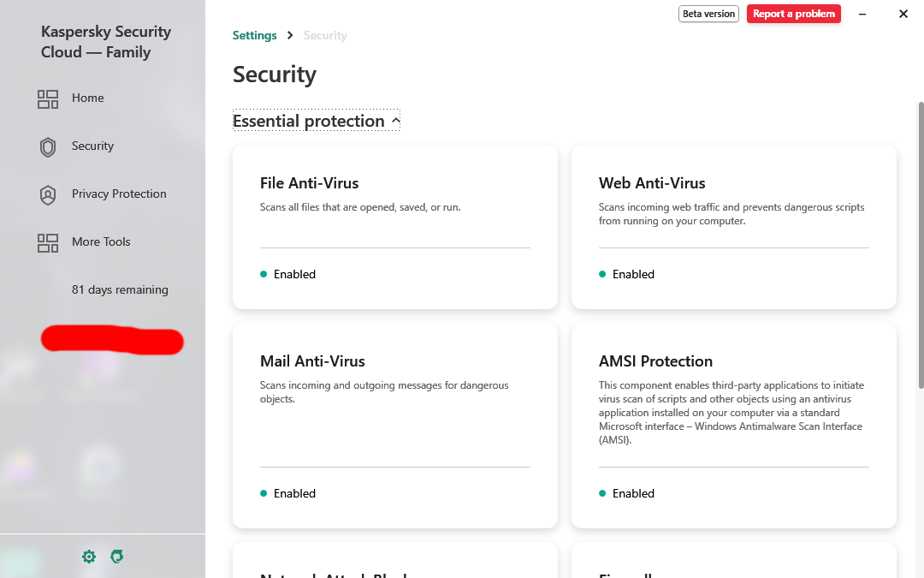Click the green status dot for AMSI Protection
The width and height of the screenshot is (924, 578).
coord(602,493)
